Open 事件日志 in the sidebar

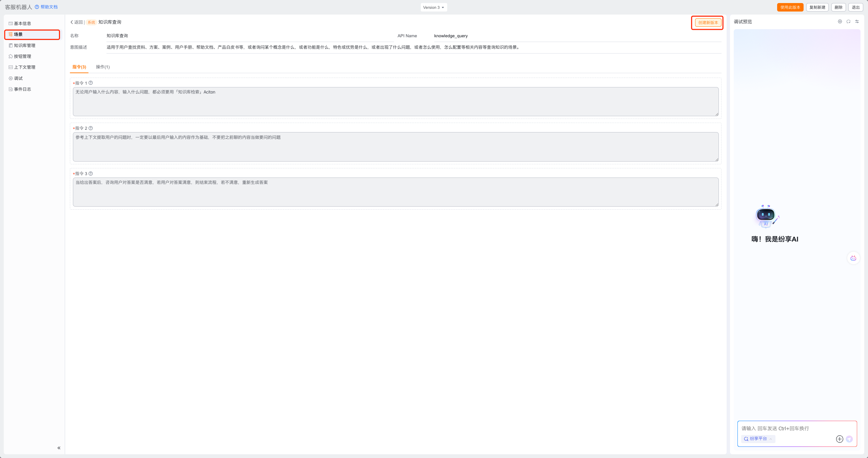point(22,89)
